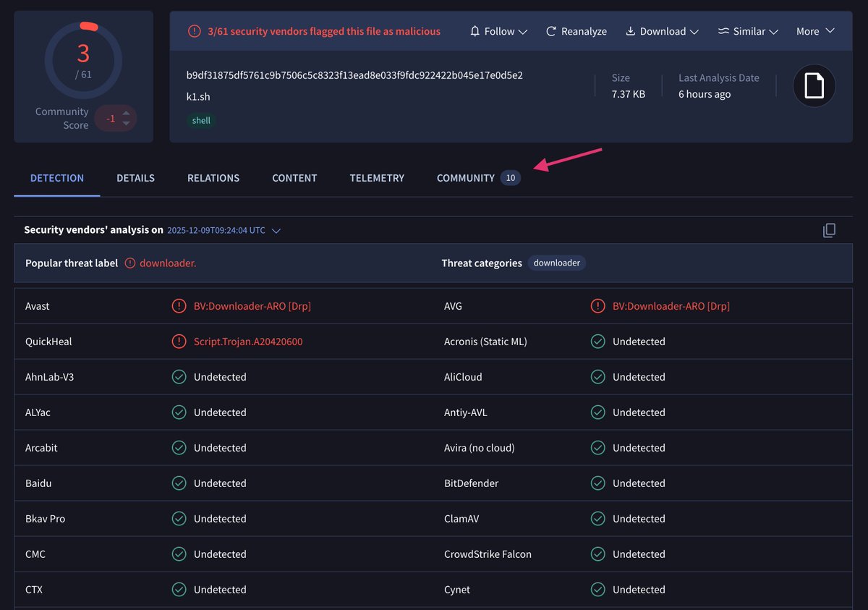
Task: Click the 6 hours ago analysis date
Action: [x=705, y=94]
